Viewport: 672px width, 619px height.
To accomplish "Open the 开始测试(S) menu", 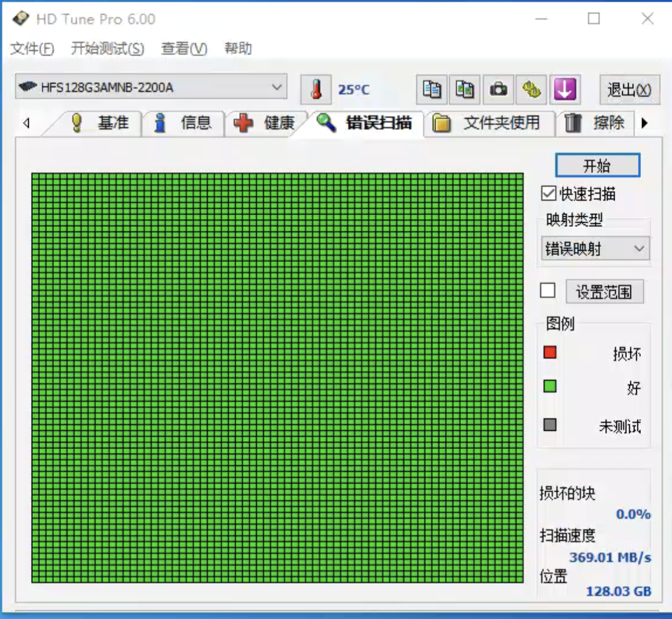I will [107, 49].
